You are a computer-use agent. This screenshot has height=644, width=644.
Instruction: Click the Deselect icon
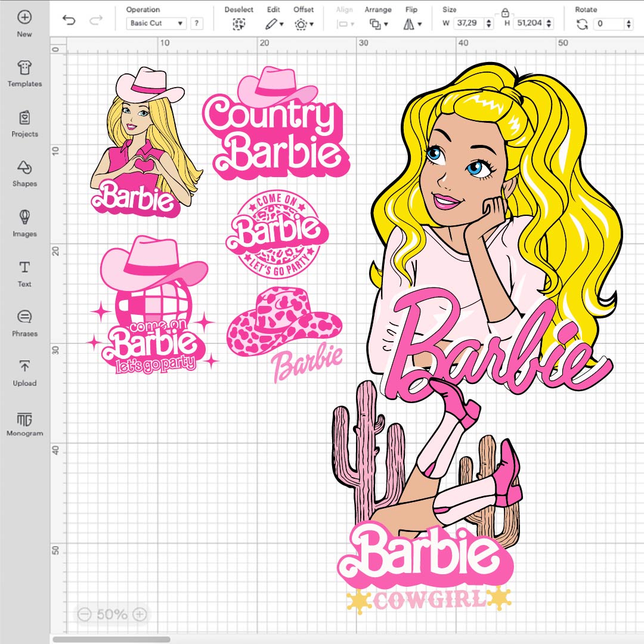239,24
